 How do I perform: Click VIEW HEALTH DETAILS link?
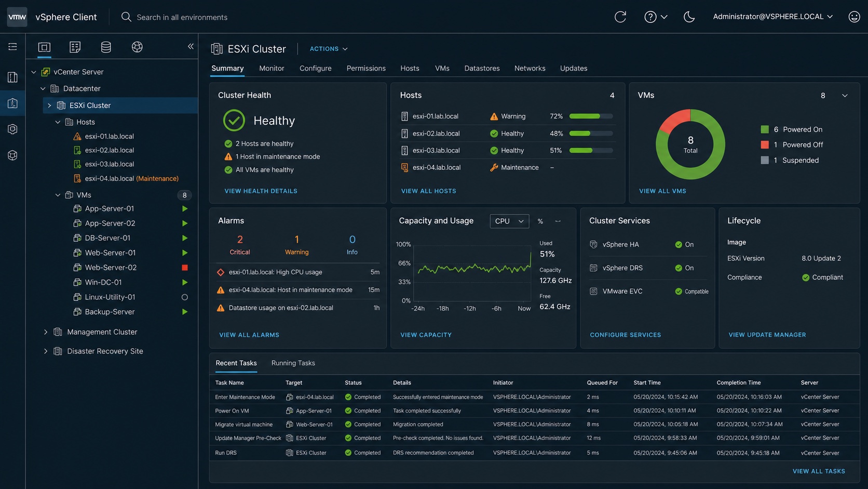pyautogui.click(x=261, y=191)
